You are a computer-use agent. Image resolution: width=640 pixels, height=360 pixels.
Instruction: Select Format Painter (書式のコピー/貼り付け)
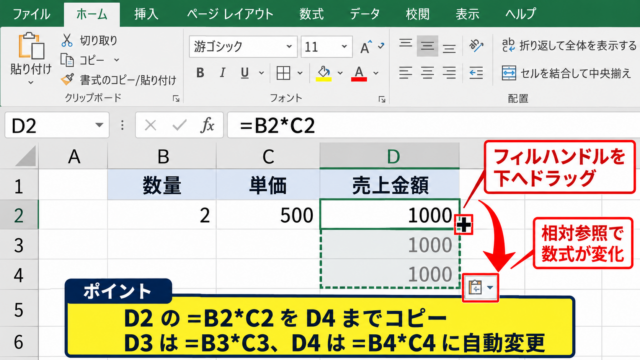pos(118,80)
